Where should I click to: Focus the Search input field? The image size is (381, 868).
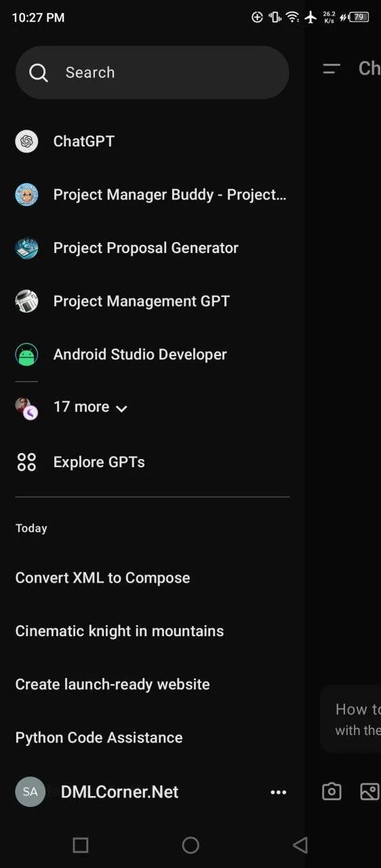(x=153, y=73)
